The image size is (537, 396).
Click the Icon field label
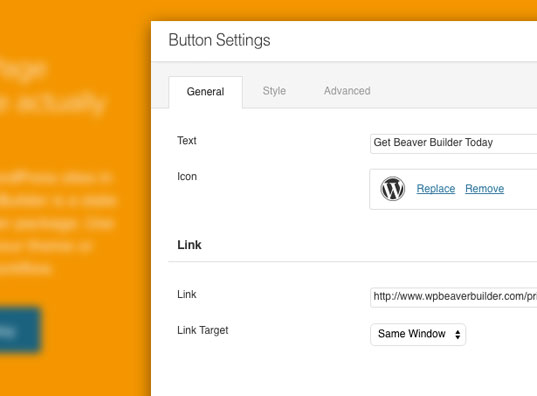pos(187,176)
